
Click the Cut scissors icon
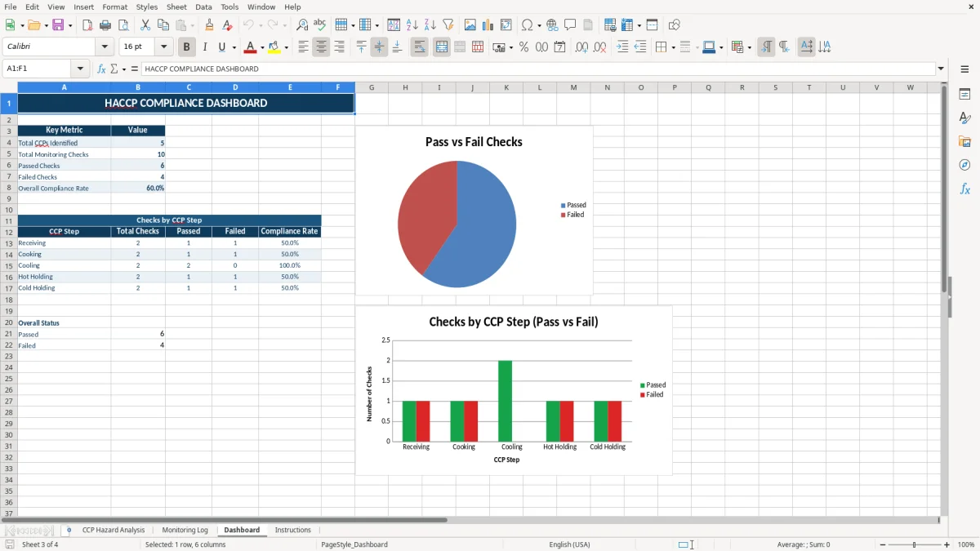coord(145,25)
